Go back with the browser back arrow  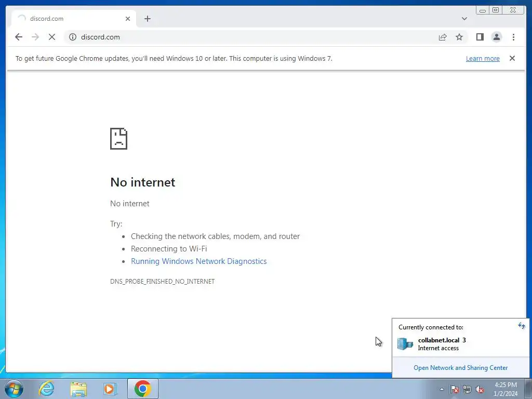click(x=19, y=37)
